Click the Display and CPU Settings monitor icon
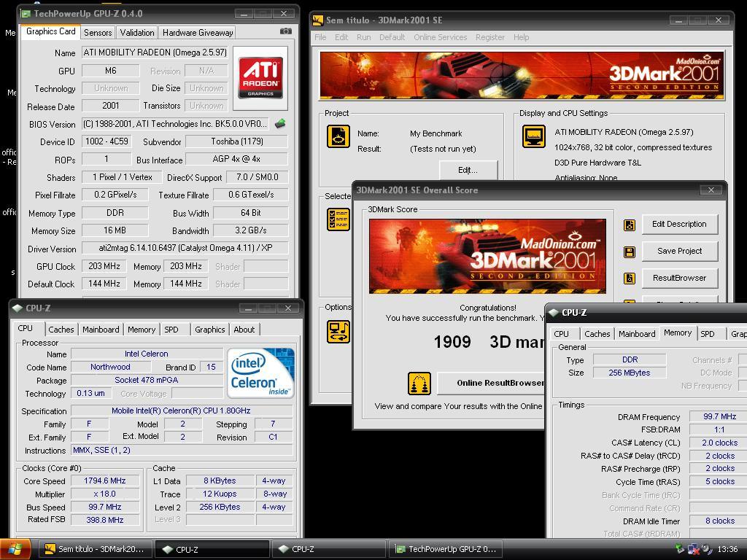Viewport: 747px width, 560px height. (x=533, y=136)
